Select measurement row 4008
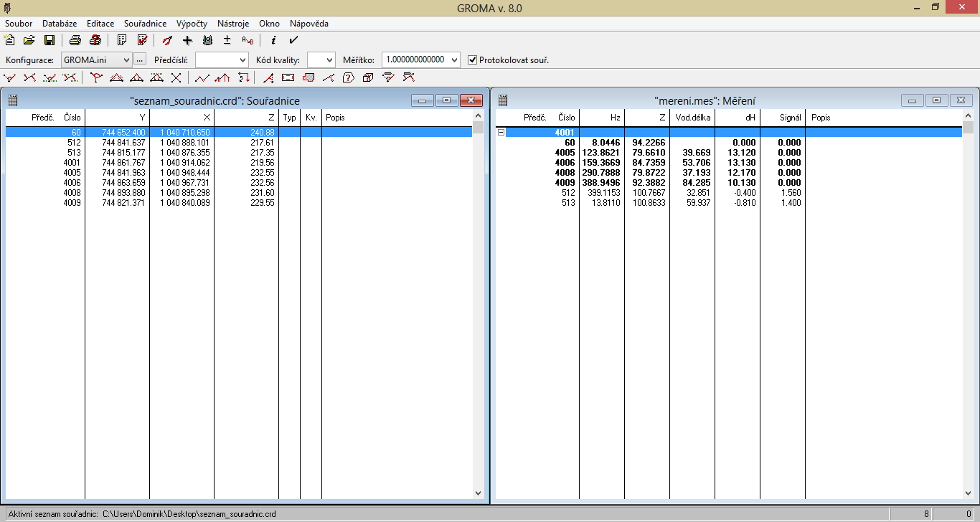Image resolution: width=980 pixels, height=522 pixels. click(x=729, y=173)
